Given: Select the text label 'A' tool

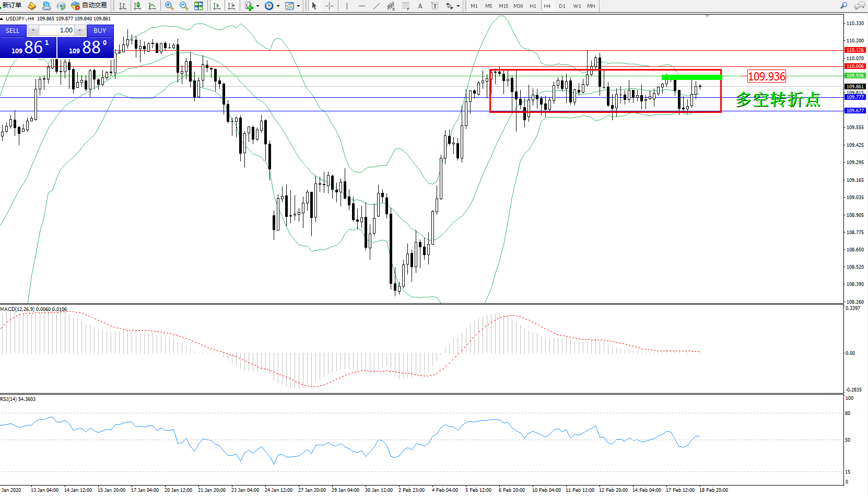Looking at the screenshot, I should (x=420, y=6).
